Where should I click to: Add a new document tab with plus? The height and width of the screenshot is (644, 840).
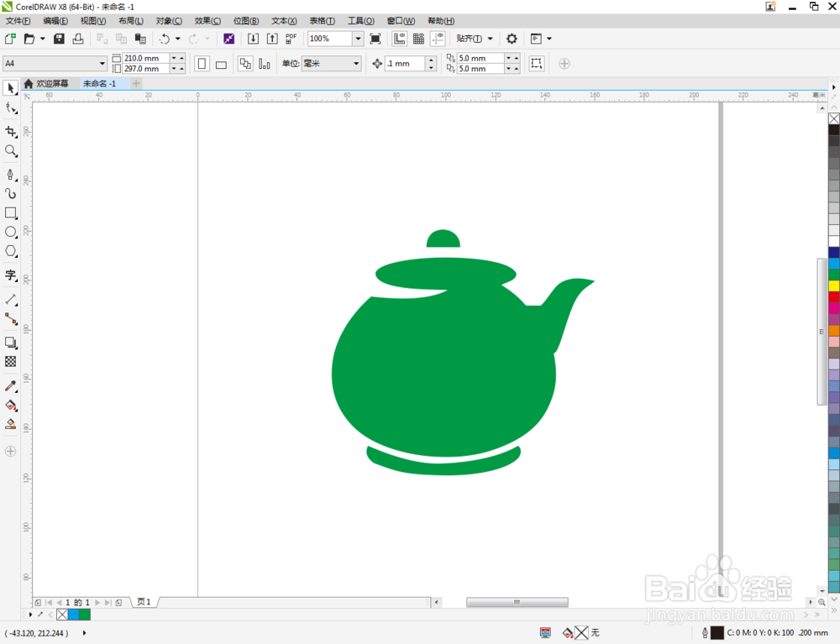(136, 83)
